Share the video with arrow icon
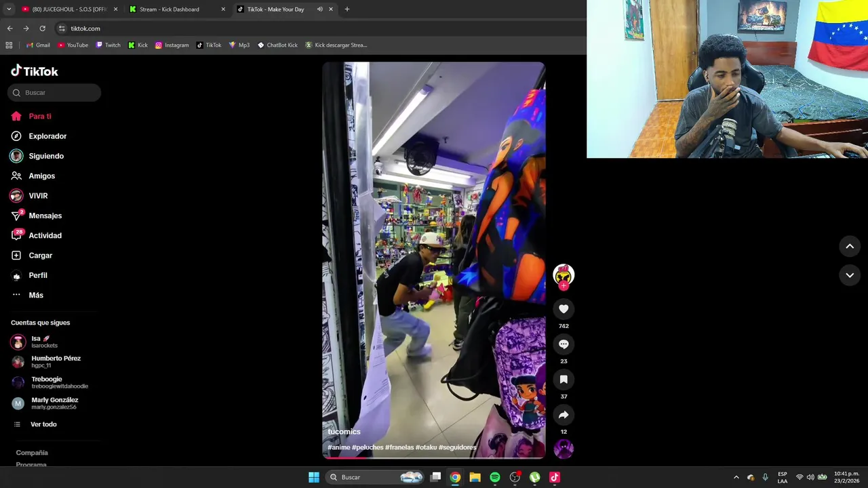The height and width of the screenshot is (488, 868). (564, 415)
